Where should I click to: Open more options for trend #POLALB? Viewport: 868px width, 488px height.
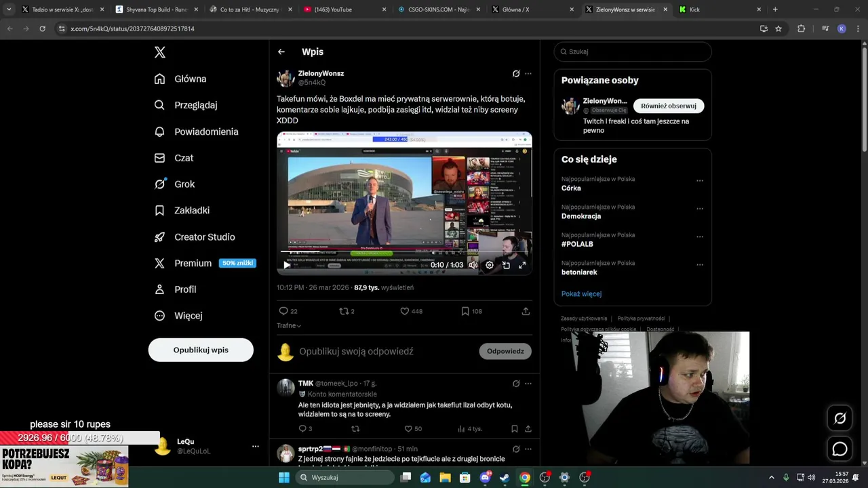click(x=700, y=237)
